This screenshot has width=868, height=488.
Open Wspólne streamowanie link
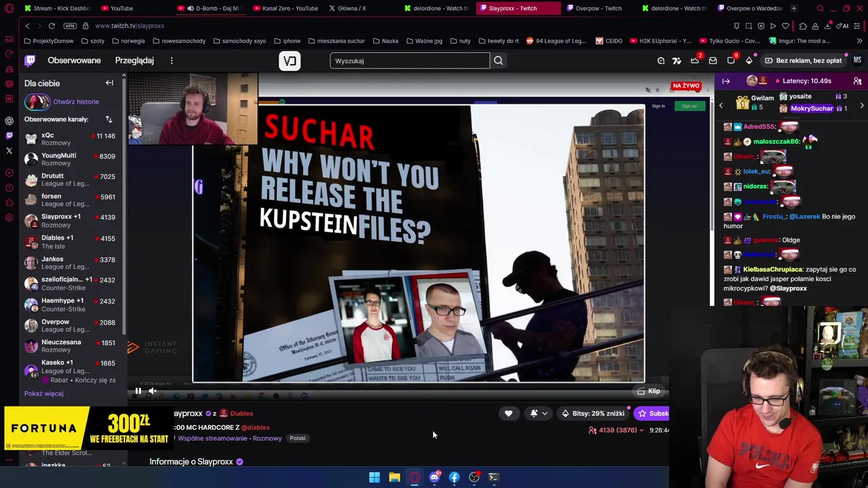pyautogui.click(x=212, y=438)
